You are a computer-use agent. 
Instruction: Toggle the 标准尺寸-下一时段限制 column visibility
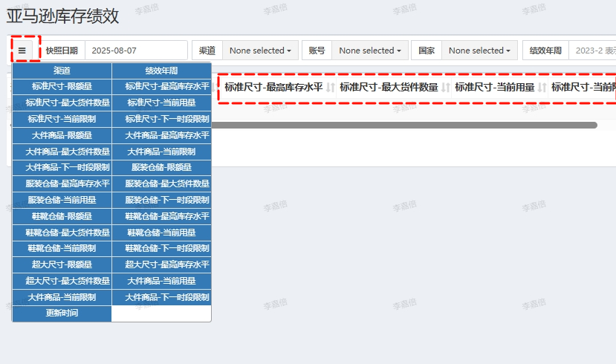click(161, 119)
